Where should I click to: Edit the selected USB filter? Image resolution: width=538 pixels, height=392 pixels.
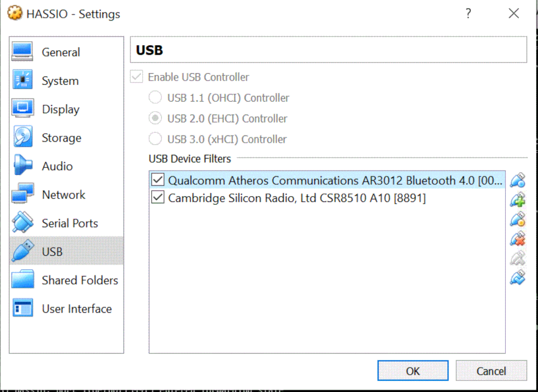(x=517, y=220)
